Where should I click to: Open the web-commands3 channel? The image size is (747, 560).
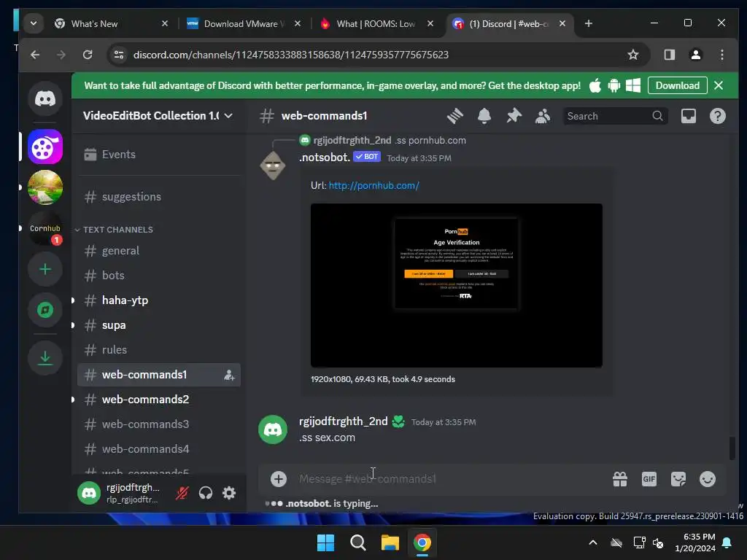point(159,424)
